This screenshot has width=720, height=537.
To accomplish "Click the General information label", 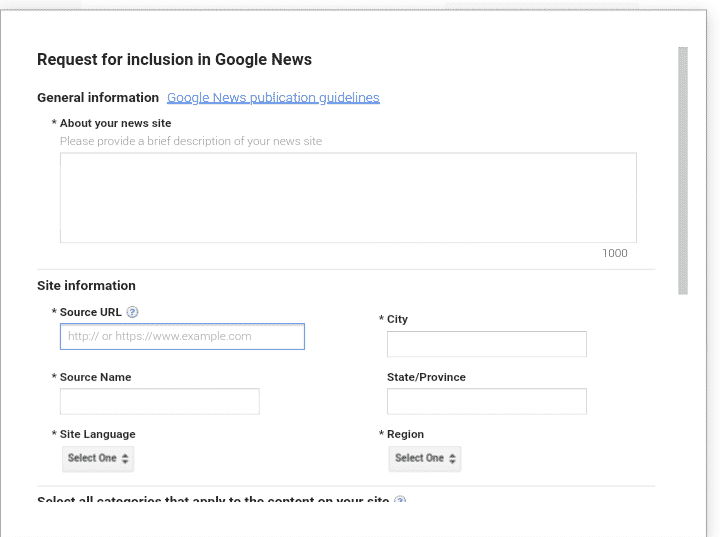I will click(98, 97).
